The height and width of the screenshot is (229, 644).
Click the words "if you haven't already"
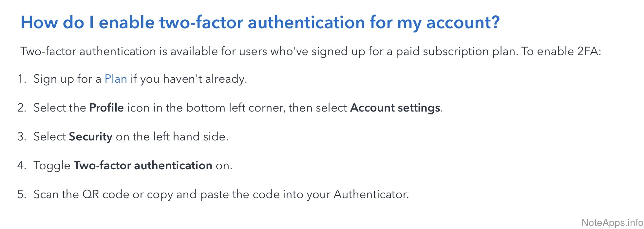pyautogui.click(x=188, y=79)
